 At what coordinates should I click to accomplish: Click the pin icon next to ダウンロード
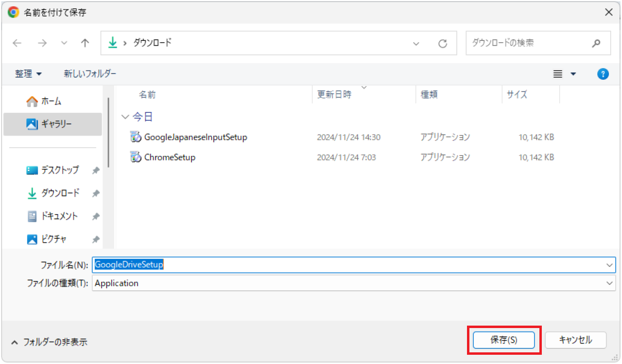point(96,193)
